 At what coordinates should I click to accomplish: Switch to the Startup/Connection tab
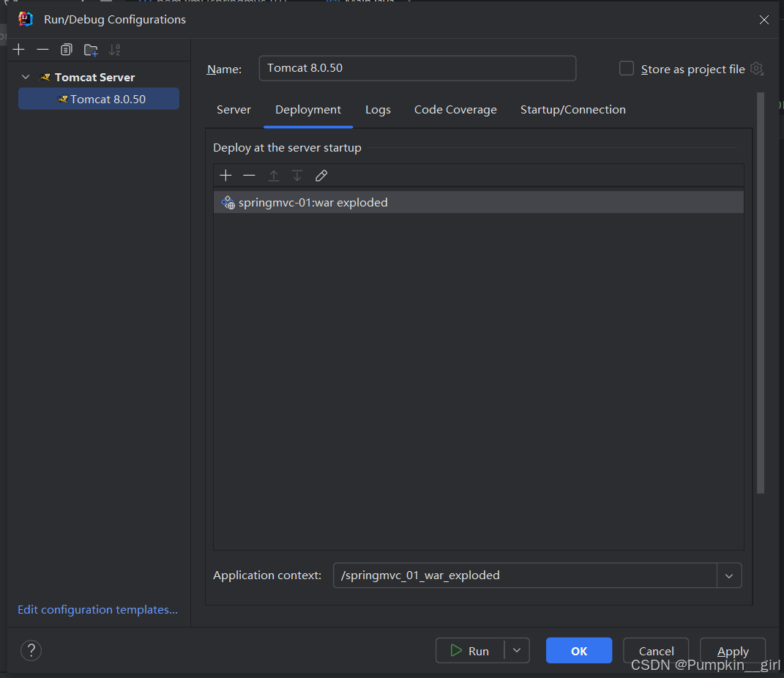coord(572,110)
